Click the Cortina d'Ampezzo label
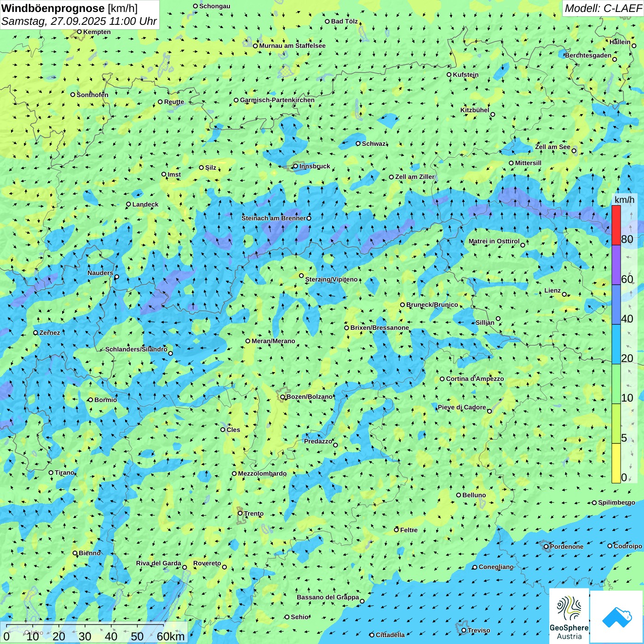Image resolution: width=644 pixels, height=644 pixels. [475, 379]
